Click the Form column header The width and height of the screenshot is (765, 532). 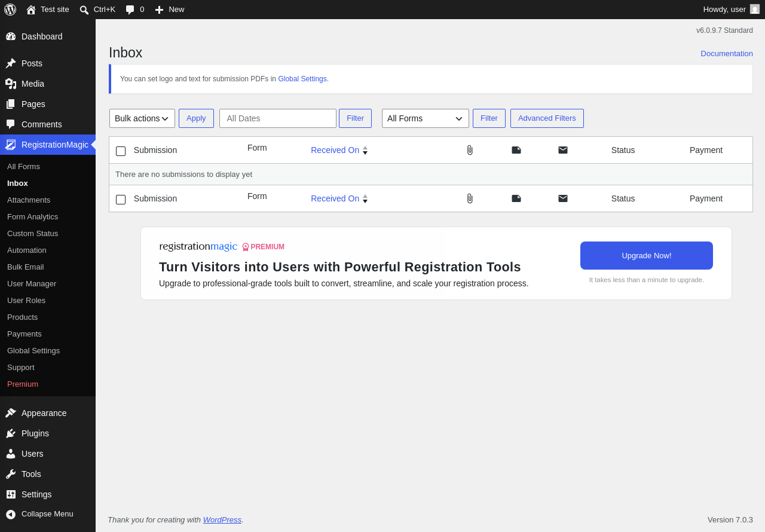click(x=257, y=148)
